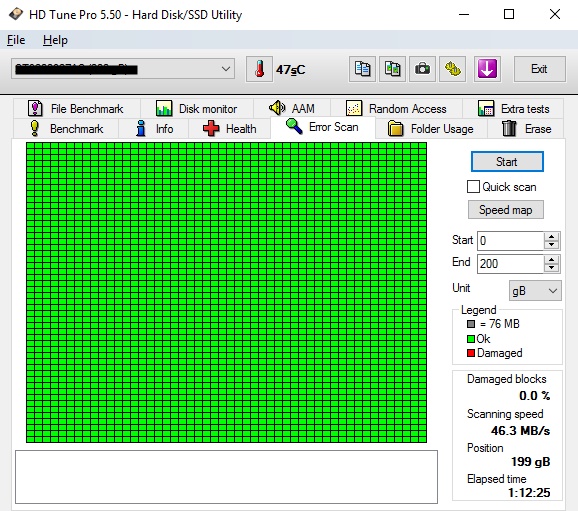Copy text results to clipboard icon
Viewport: 578px width, 511px height.
pos(362,69)
